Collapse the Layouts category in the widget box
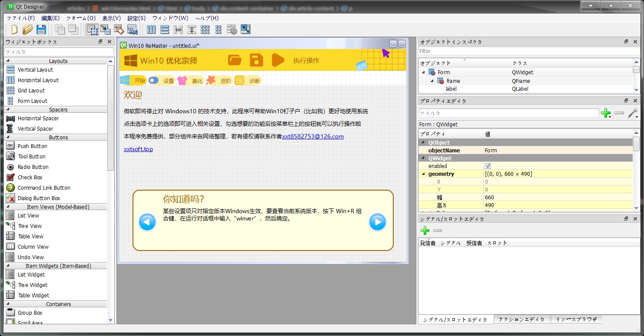The image size is (644, 336). [x=7, y=61]
